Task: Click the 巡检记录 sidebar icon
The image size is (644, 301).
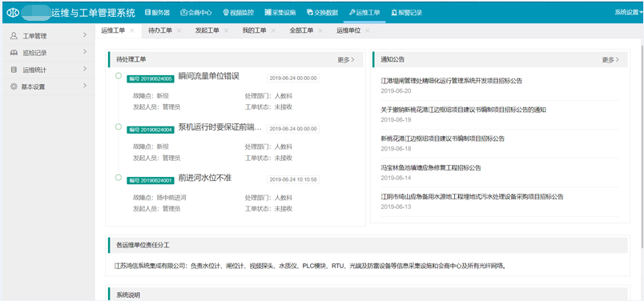Action: [14, 53]
